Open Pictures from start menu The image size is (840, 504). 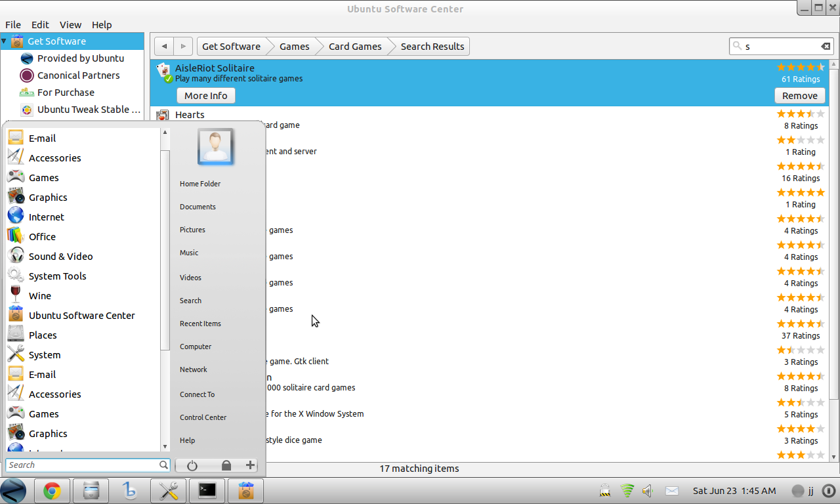[x=192, y=230]
